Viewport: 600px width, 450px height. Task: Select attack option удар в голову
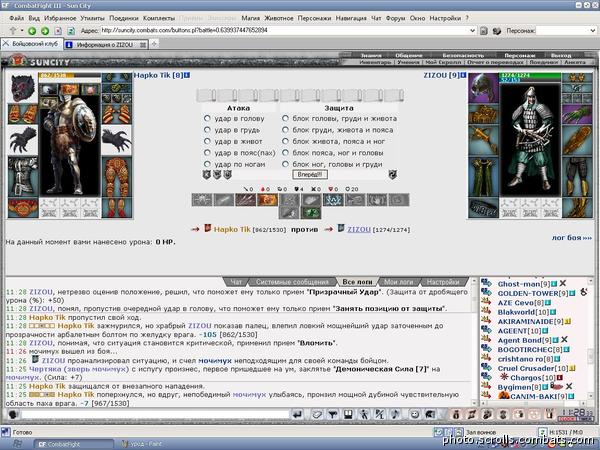pyautogui.click(x=207, y=118)
